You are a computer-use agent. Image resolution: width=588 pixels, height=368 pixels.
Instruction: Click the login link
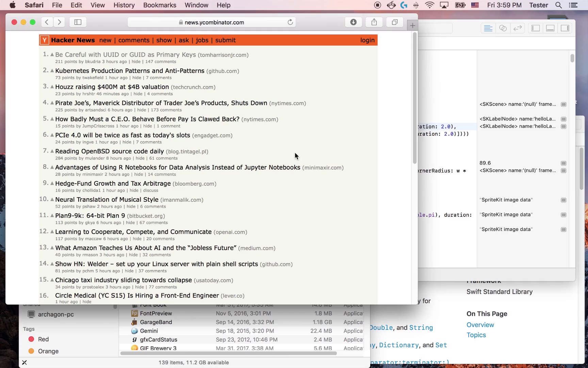367,40
